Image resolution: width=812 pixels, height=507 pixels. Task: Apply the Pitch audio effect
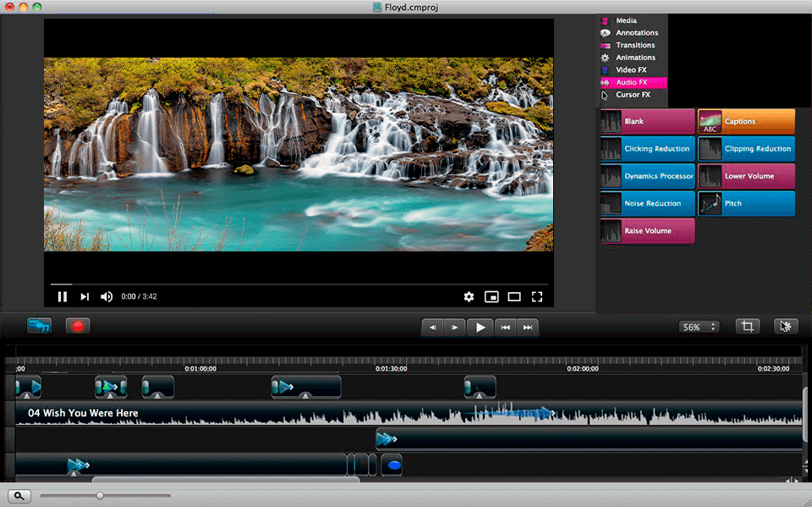tap(746, 203)
